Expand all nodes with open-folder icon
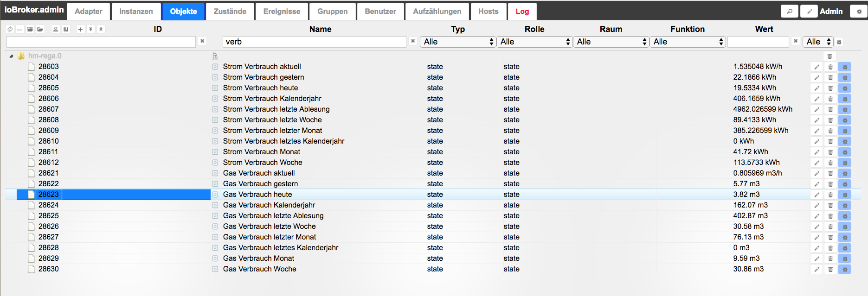868x296 pixels. coord(40,29)
